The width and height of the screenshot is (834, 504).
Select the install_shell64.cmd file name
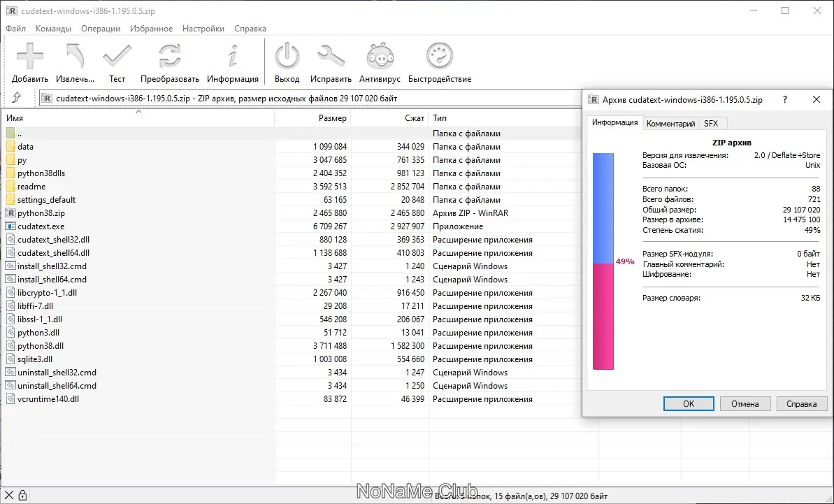[x=52, y=280]
